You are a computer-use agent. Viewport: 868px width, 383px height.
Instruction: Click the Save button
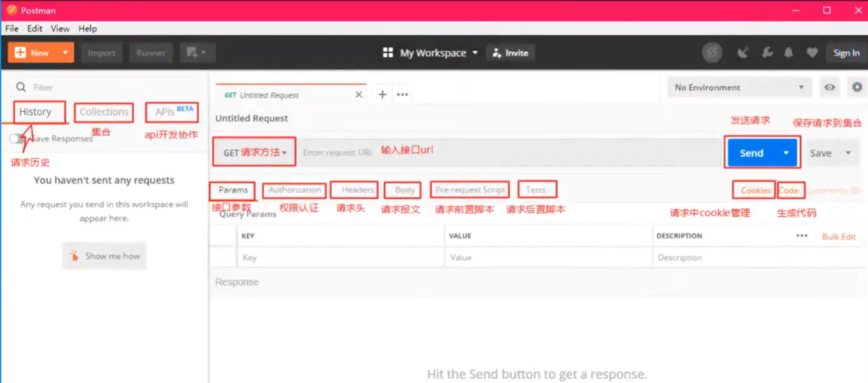click(x=821, y=153)
